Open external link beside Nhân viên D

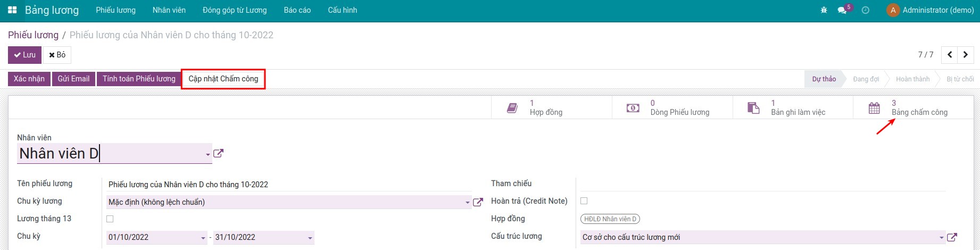pos(218,154)
